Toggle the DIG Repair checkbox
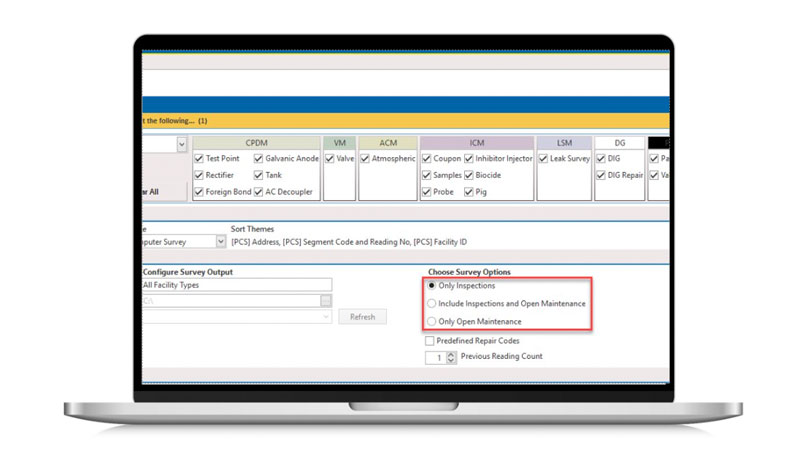 pos(601,175)
